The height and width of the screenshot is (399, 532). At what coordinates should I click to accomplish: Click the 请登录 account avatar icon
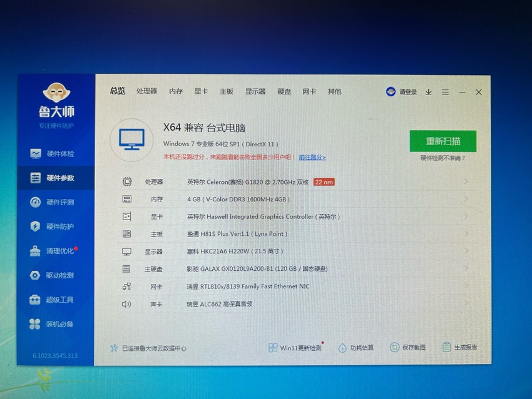391,91
